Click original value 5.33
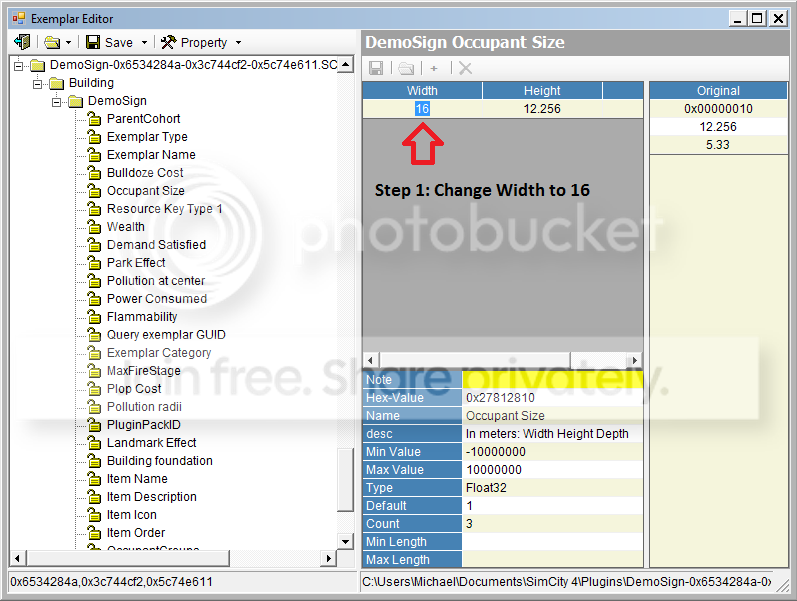Image resolution: width=797 pixels, height=601 pixels. coord(718,145)
